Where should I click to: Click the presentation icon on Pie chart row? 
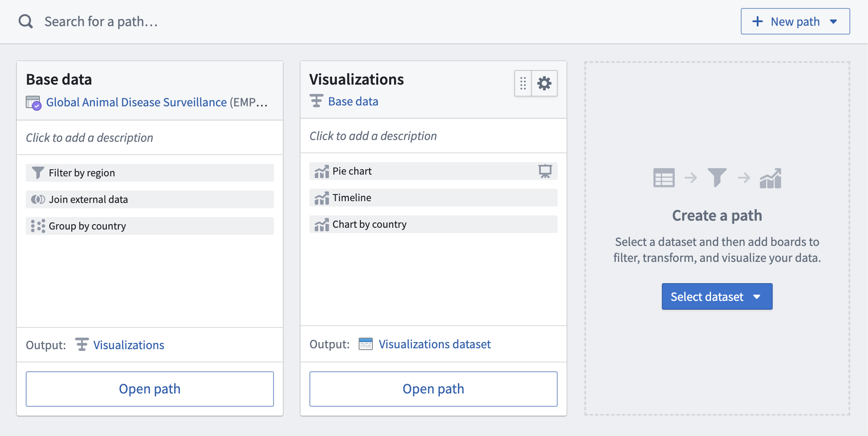point(545,171)
